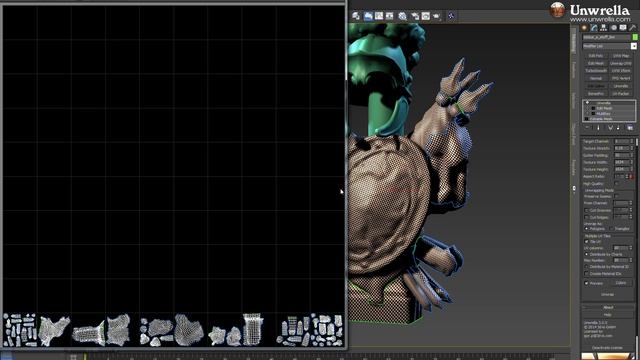The image size is (640, 360).
Task: Switch to the Utilities hammer panel
Action: (x=633, y=28)
